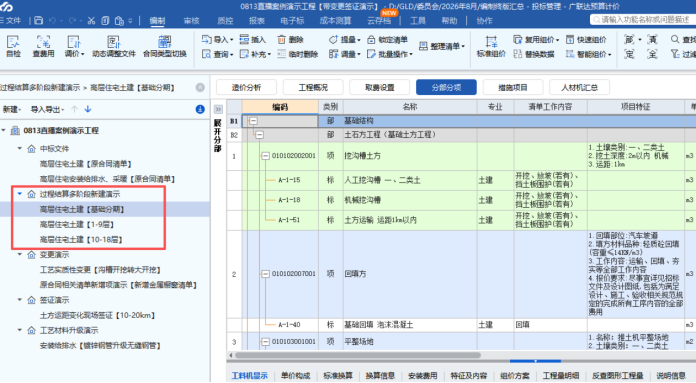The image size is (696, 383).
Task: Open the 查费用 fee lookup tool
Action: (43, 47)
